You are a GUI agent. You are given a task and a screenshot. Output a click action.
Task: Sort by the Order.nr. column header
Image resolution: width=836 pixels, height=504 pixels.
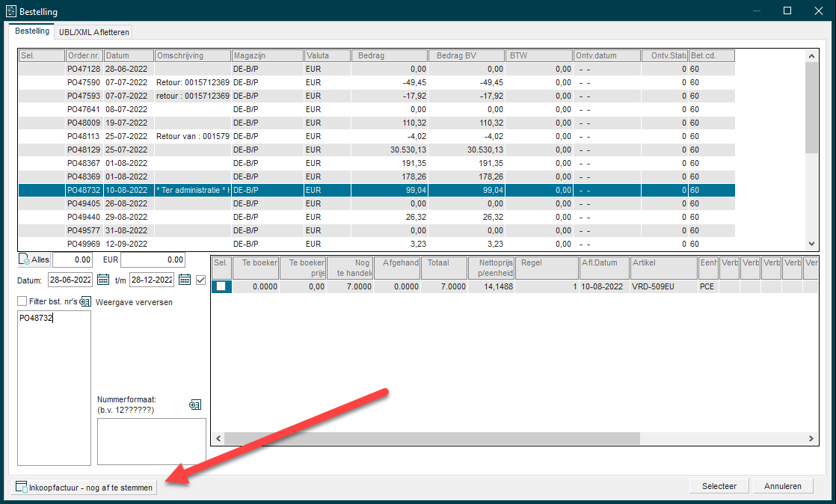point(84,55)
